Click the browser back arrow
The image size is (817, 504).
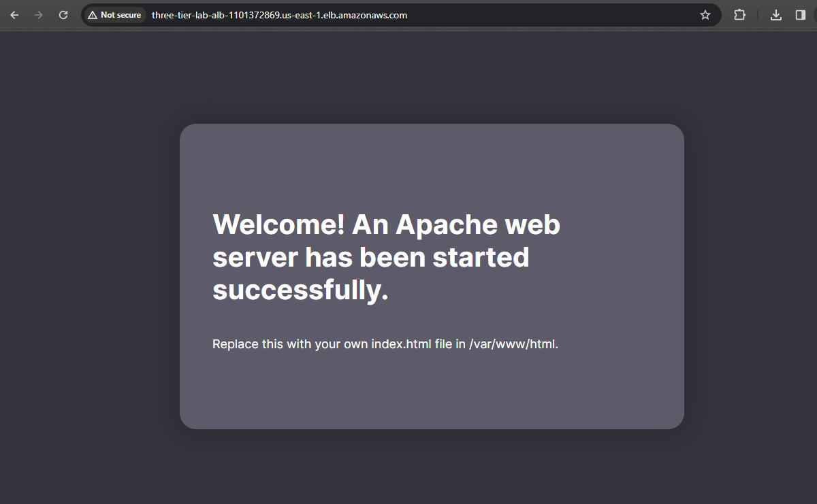coord(14,15)
